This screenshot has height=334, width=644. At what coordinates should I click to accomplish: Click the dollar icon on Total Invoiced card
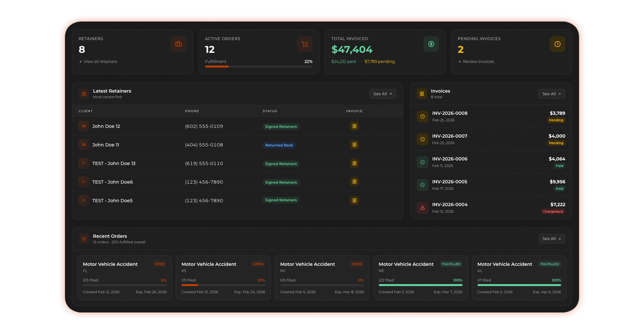(431, 44)
